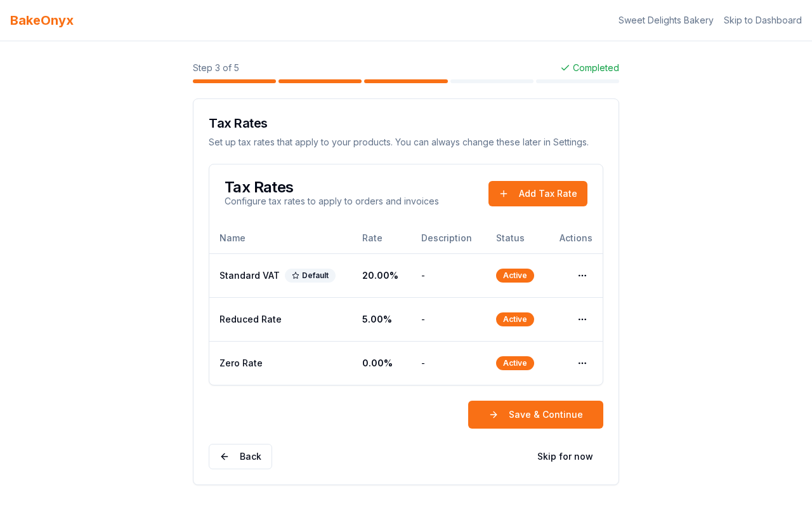The height and width of the screenshot is (508, 812).
Task: Open Sweet Delights Bakery menu
Action: point(665,20)
